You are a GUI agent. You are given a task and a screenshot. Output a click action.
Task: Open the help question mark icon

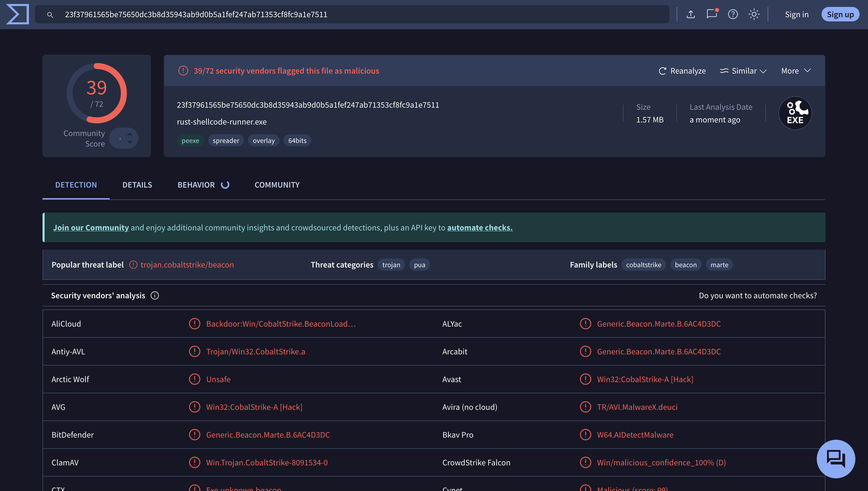click(733, 14)
